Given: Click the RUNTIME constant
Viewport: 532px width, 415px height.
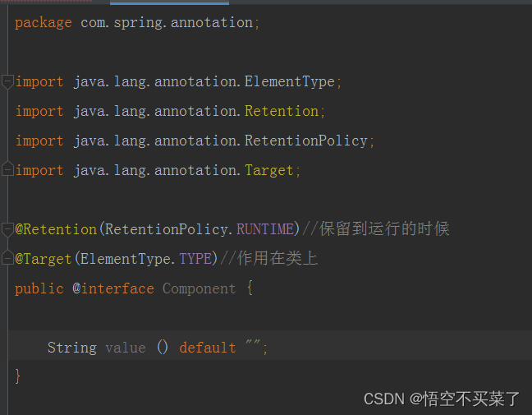Looking at the screenshot, I should pos(265,229).
